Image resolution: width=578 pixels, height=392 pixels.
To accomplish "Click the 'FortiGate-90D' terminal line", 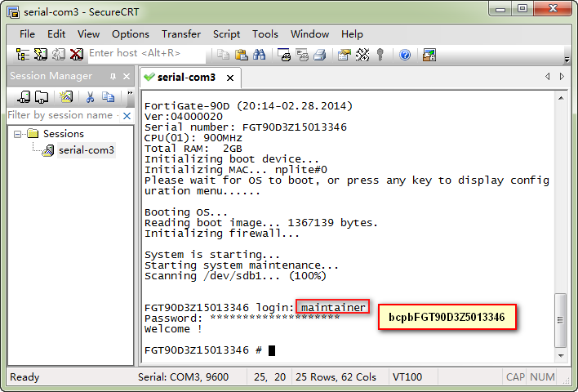I will pyautogui.click(x=248, y=106).
